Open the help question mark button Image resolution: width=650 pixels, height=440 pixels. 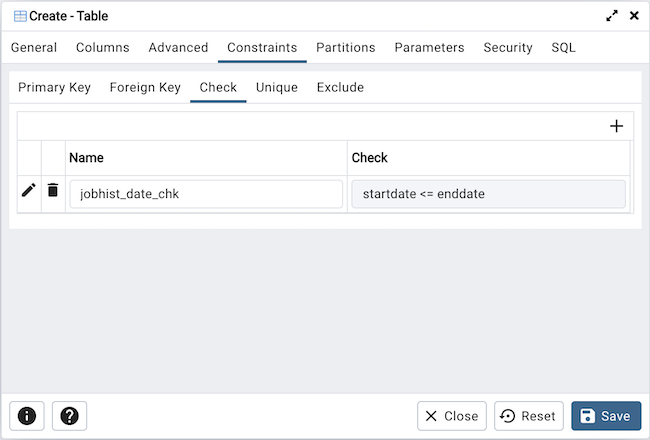[69, 416]
